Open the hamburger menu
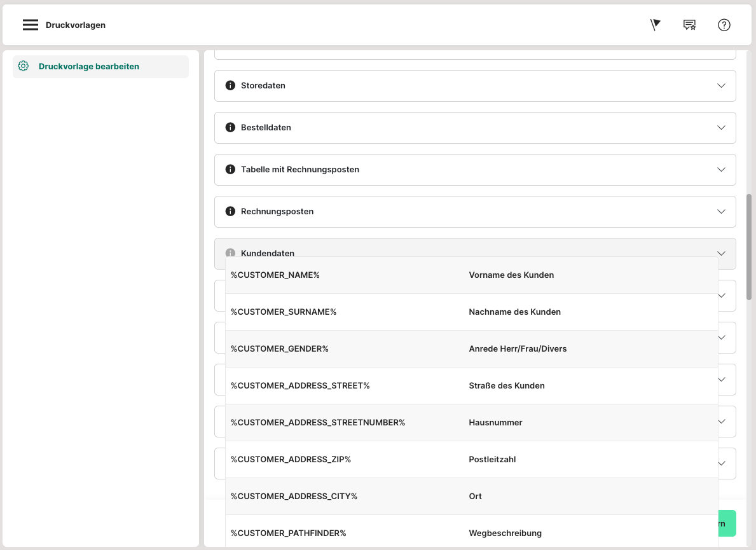This screenshot has height=550, width=756. 30,25
